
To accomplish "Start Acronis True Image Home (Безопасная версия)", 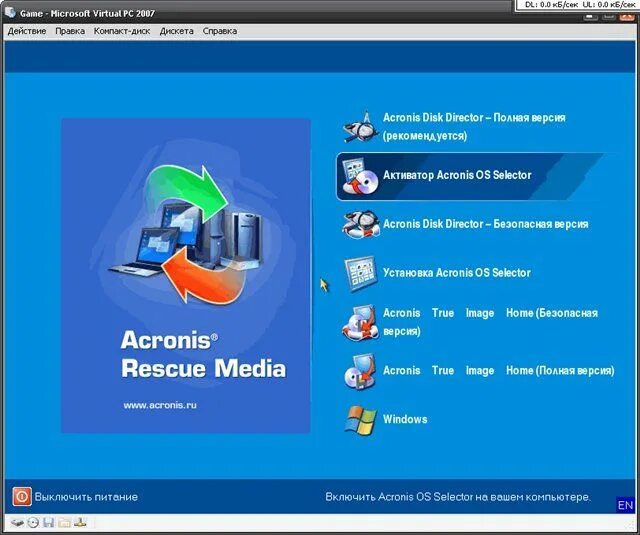I will [490, 322].
